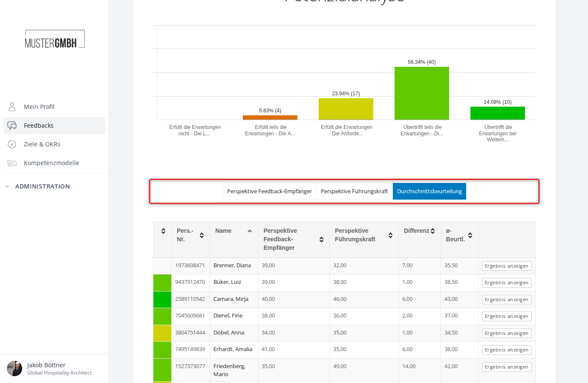Click Differenz value 14,00 for Friedenberg
The width and height of the screenshot is (588, 383).
[x=409, y=366]
